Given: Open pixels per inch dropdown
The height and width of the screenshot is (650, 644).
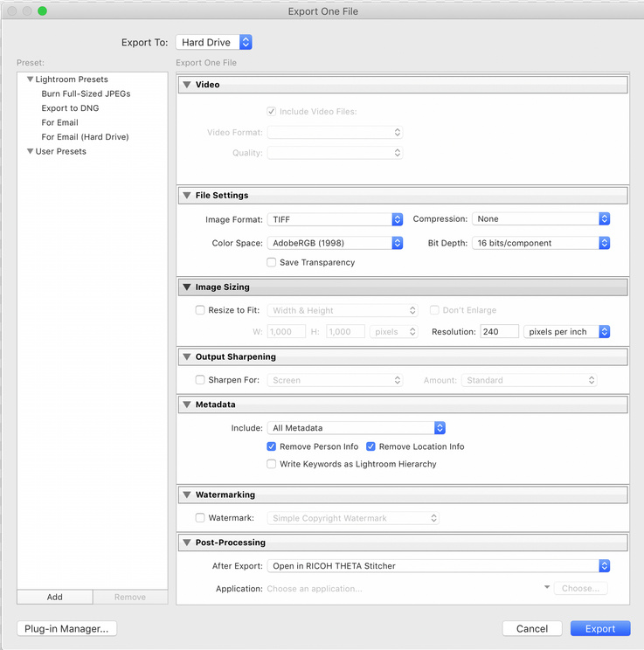Looking at the screenshot, I should point(566,332).
